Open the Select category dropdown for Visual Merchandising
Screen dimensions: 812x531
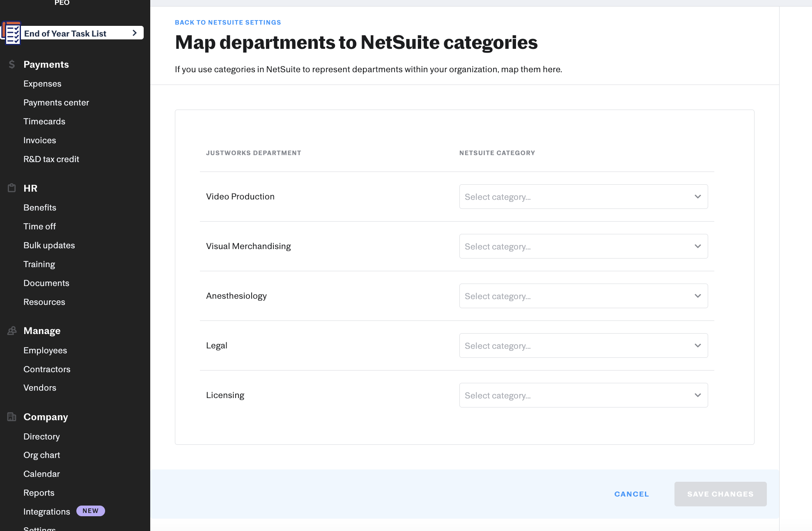(583, 246)
